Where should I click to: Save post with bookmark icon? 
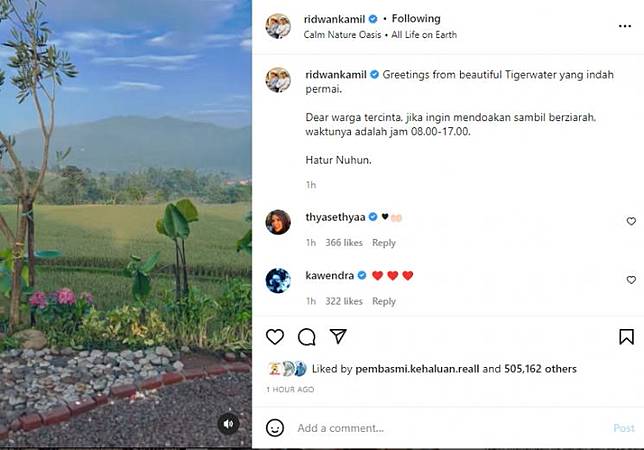(x=626, y=337)
